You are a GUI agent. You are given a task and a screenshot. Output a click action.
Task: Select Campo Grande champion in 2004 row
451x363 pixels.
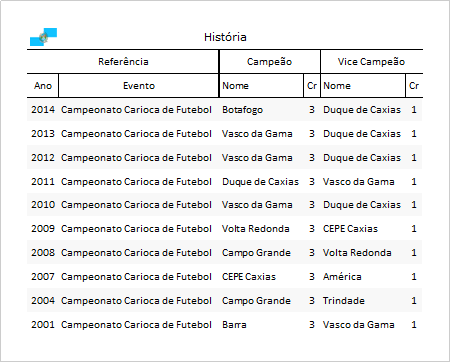click(x=256, y=301)
